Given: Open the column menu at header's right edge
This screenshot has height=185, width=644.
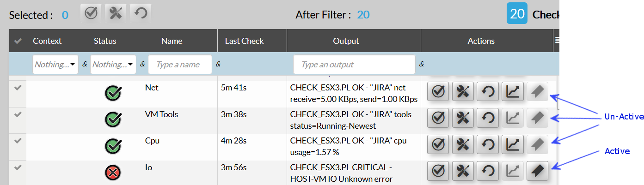Looking at the screenshot, I should pos(557,41).
